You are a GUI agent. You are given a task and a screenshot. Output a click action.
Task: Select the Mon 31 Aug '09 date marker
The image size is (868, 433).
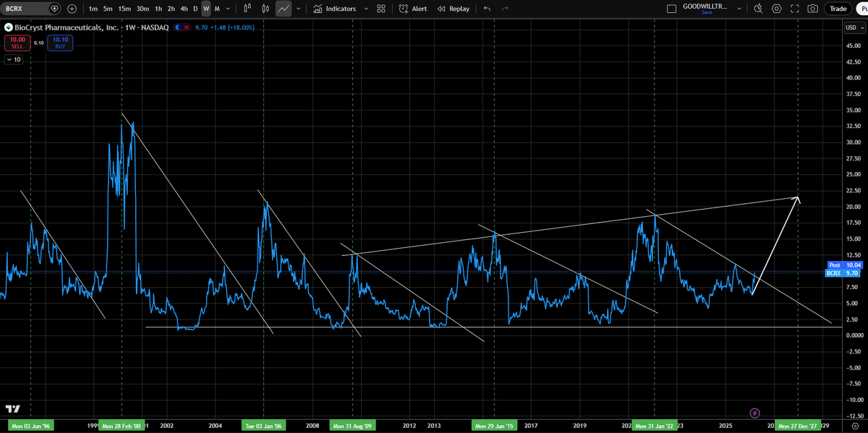tap(352, 425)
